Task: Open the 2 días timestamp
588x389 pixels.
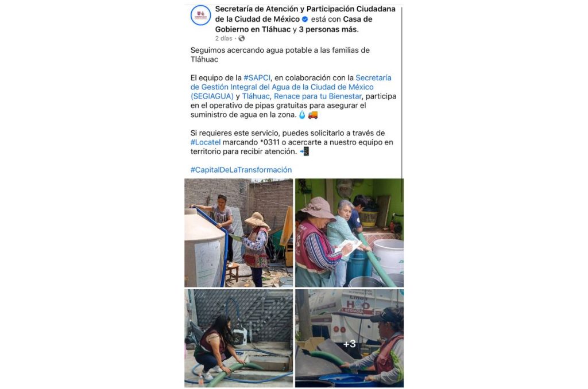Action: click(x=223, y=38)
